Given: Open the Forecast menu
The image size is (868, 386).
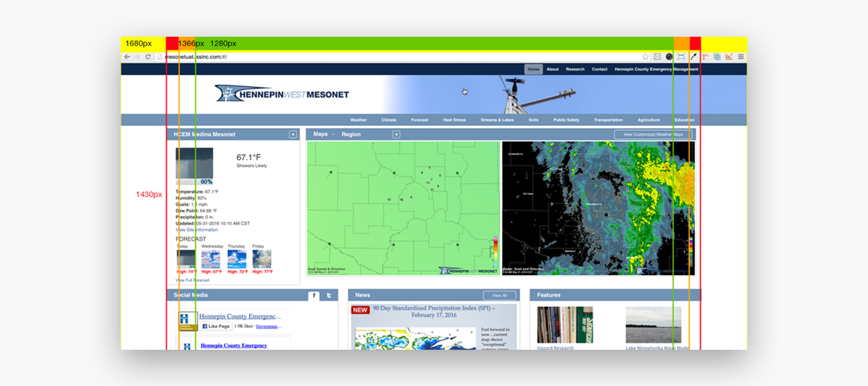Looking at the screenshot, I should 420,120.
